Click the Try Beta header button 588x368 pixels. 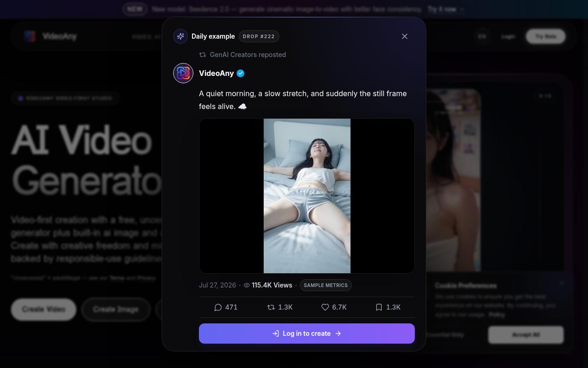[x=546, y=36]
